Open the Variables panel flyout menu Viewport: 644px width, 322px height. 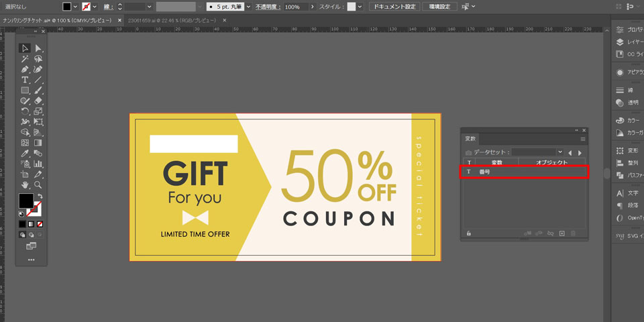pos(583,139)
